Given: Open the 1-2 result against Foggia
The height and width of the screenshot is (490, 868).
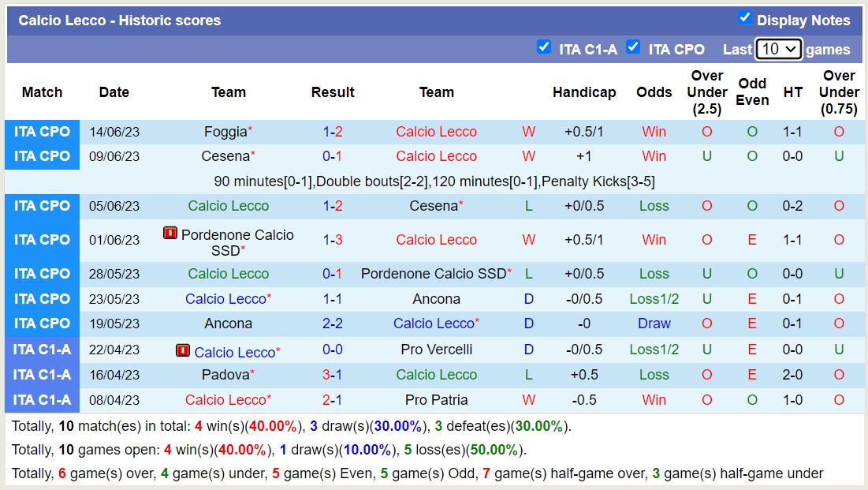Looking at the screenshot, I should click(x=333, y=132).
